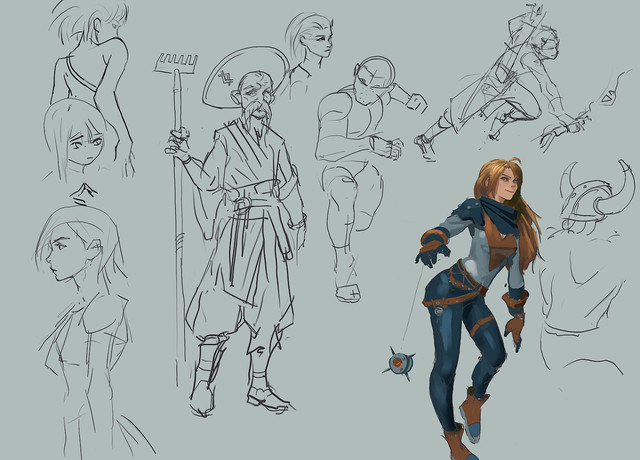The width and height of the screenshot is (640, 460).
Task: Click the anime girl's face with bangs
Action: click(85, 143)
